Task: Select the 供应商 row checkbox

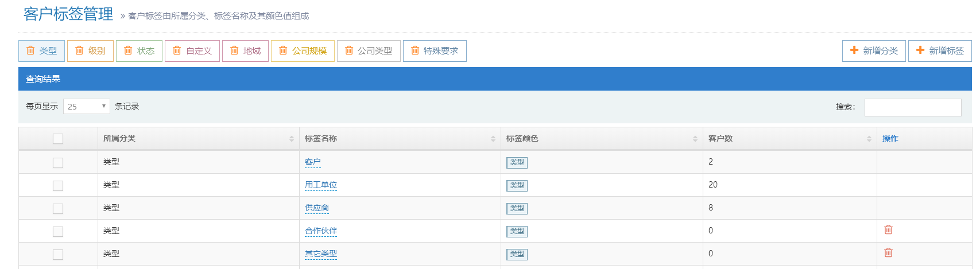Action: [x=58, y=209]
